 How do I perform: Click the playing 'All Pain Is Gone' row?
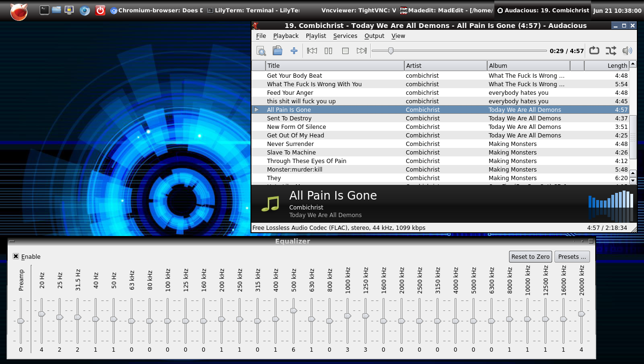[440, 110]
